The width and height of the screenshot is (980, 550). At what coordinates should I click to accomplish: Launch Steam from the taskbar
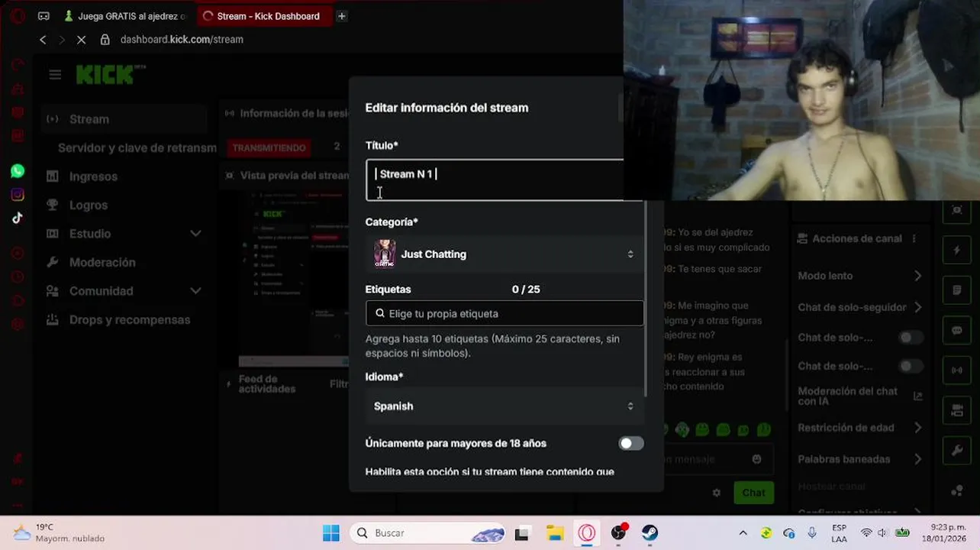click(650, 532)
